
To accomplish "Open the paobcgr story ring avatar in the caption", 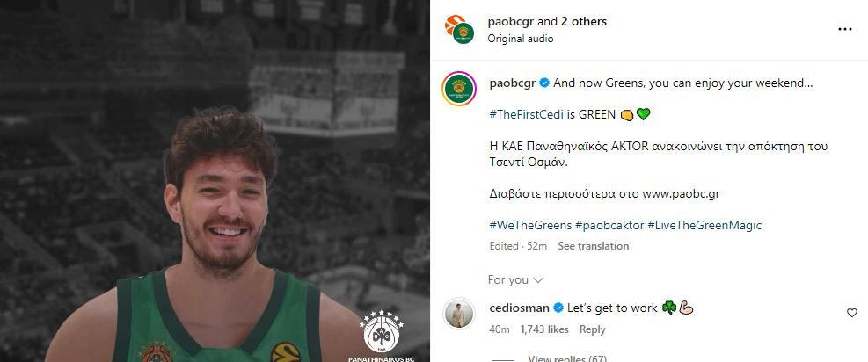I will coord(459,87).
